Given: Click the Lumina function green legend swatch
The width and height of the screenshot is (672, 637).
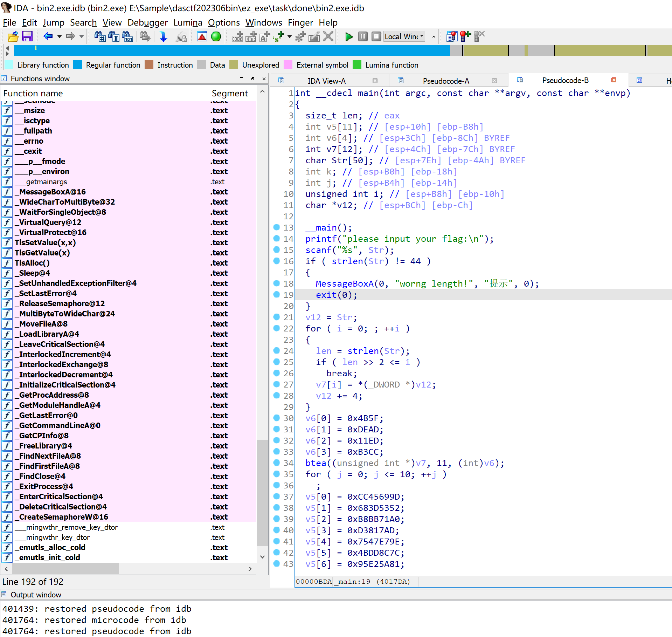Looking at the screenshot, I should pos(357,65).
